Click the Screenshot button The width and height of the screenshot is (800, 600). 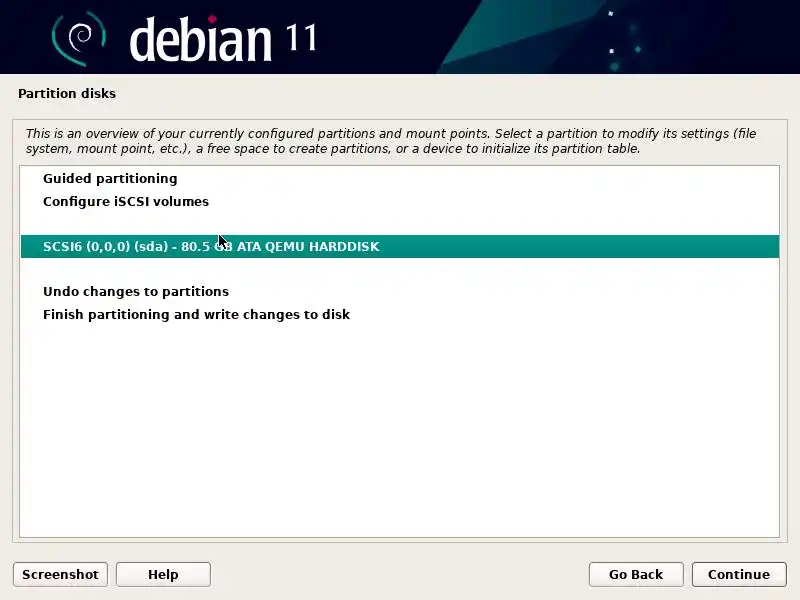pyautogui.click(x=60, y=574)
